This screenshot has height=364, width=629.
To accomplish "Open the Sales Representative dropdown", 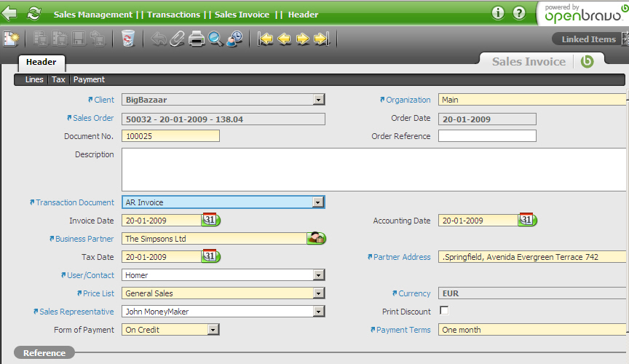I will pyautogui.click(x=319, y=312).
